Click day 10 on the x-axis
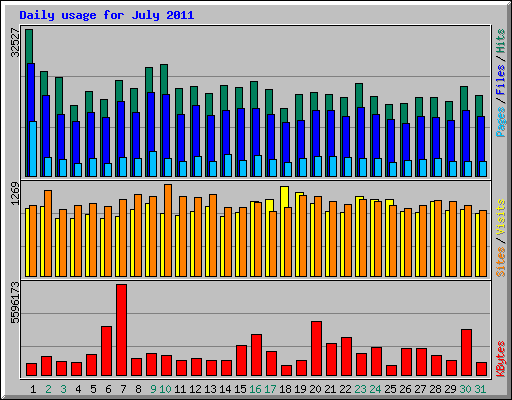This screenshot has height=400, width=512. (x=165, y=389)
